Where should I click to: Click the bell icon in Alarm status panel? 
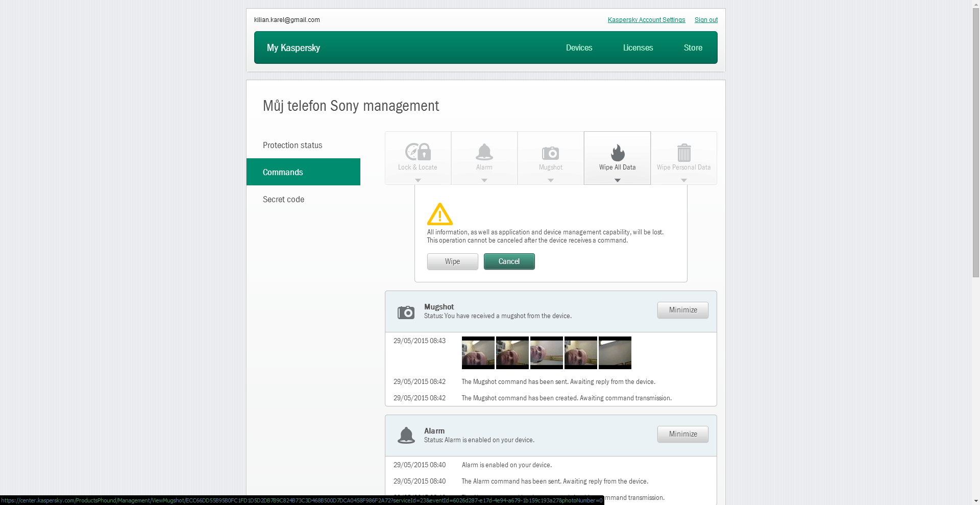(406, 436)
